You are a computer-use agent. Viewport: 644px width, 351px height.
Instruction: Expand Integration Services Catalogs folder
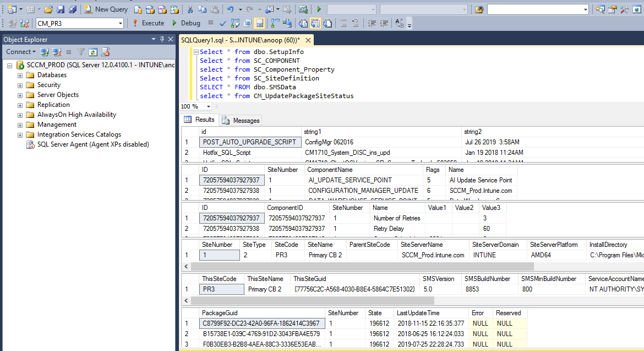(x=20, y=135)
